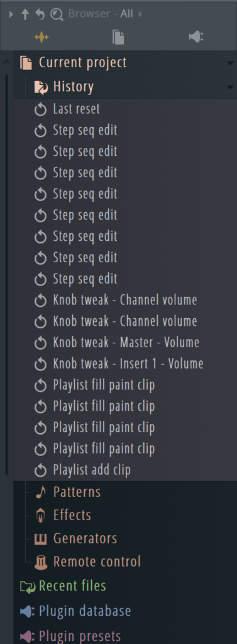237x644 pixels.
Task: Open the Plugin database folder
Action: pos(75,611)
